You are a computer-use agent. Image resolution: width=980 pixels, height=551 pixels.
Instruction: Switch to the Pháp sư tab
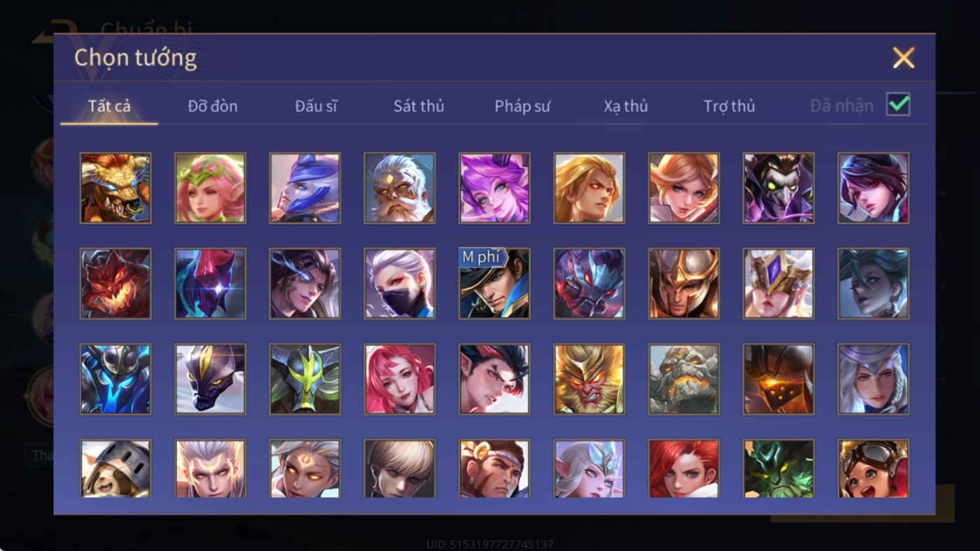[522, 106]
